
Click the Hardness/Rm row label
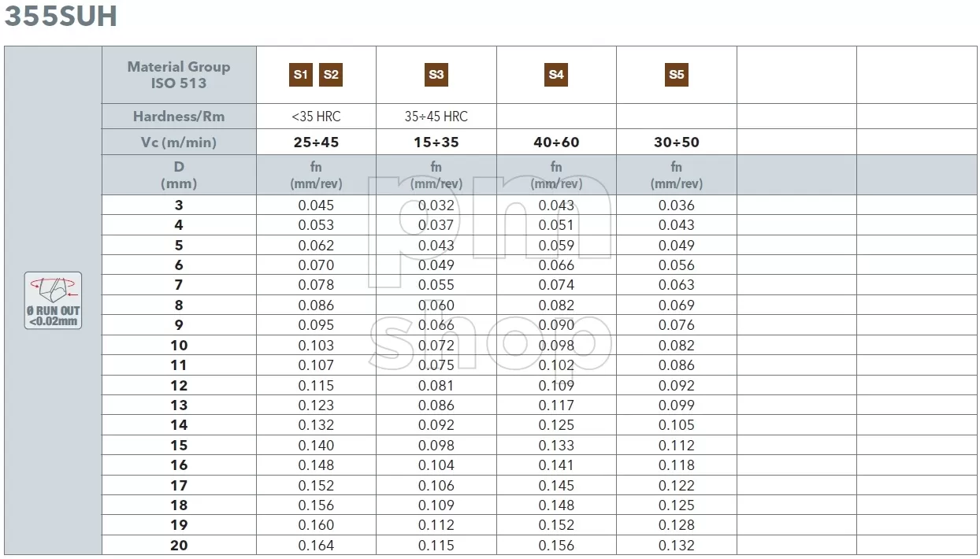(179, 117)
